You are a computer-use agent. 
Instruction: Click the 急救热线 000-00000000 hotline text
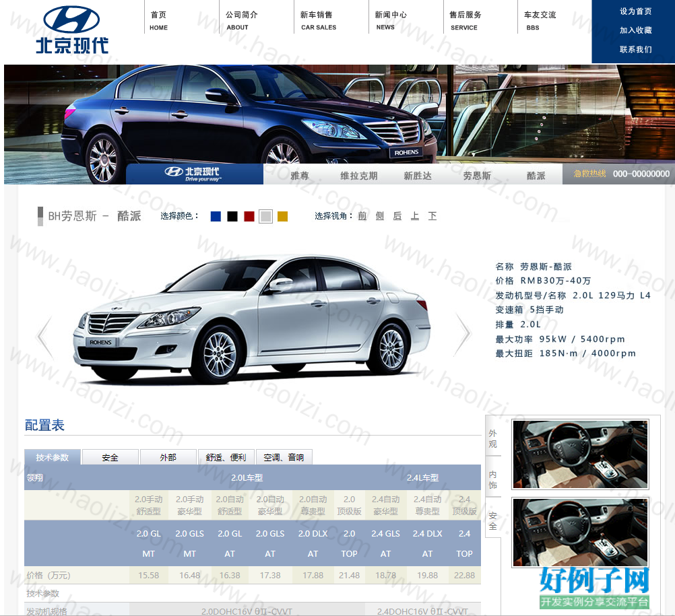click(621, 174)
